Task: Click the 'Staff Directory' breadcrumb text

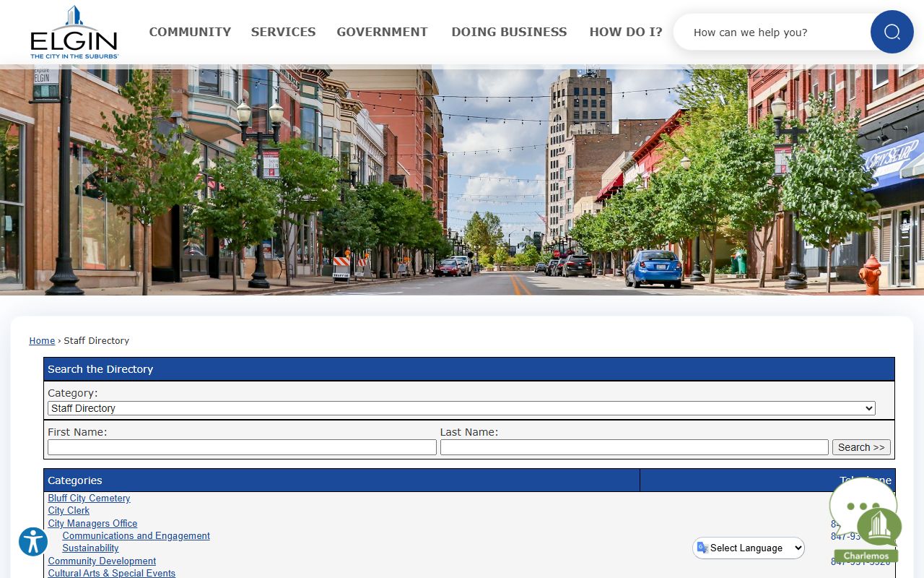Action: tap(96, 340)
